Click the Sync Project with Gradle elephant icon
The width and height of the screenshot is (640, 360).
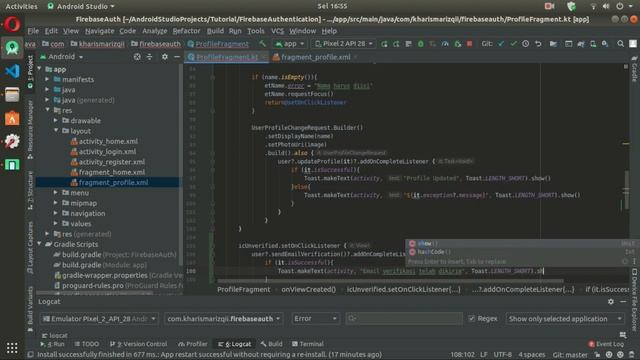tap(581, 44)
